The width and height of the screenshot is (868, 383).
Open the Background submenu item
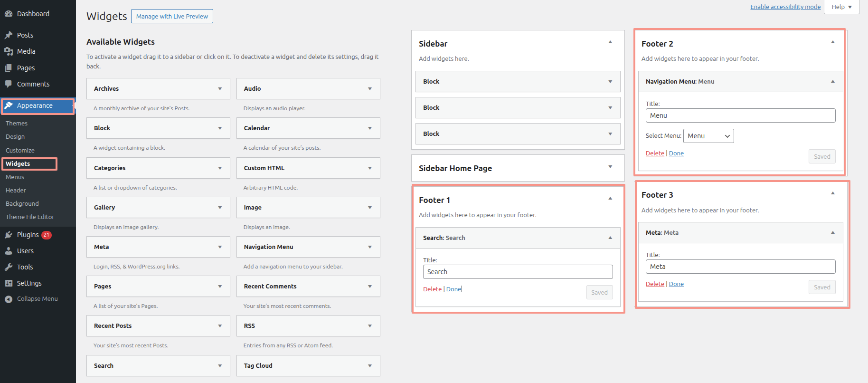(22, 204)
